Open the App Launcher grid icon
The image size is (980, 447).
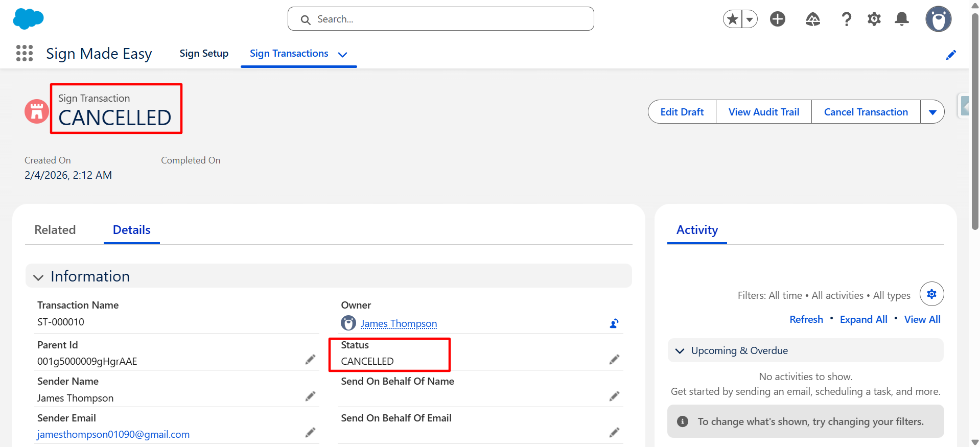click(25, 53)
